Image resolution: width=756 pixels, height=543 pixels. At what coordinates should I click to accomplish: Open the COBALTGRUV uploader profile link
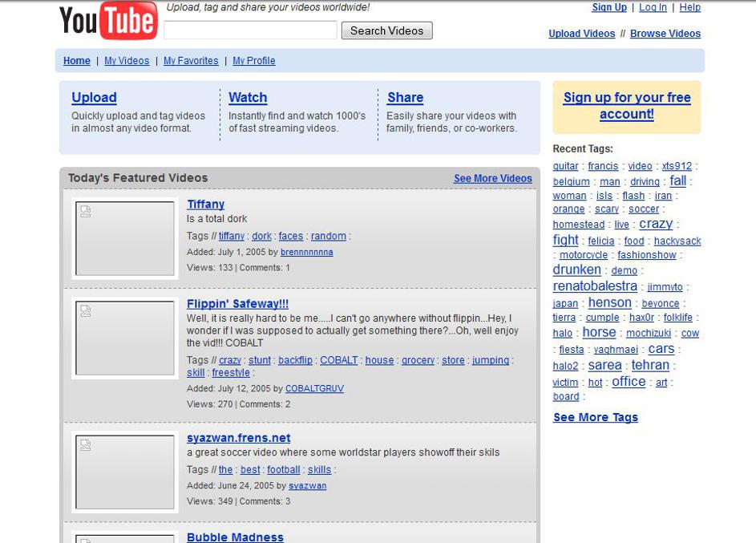point(314,389)
